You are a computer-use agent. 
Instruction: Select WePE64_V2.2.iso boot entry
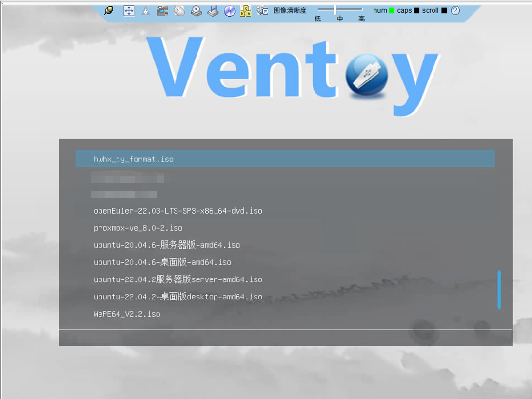tap(127, 314)
